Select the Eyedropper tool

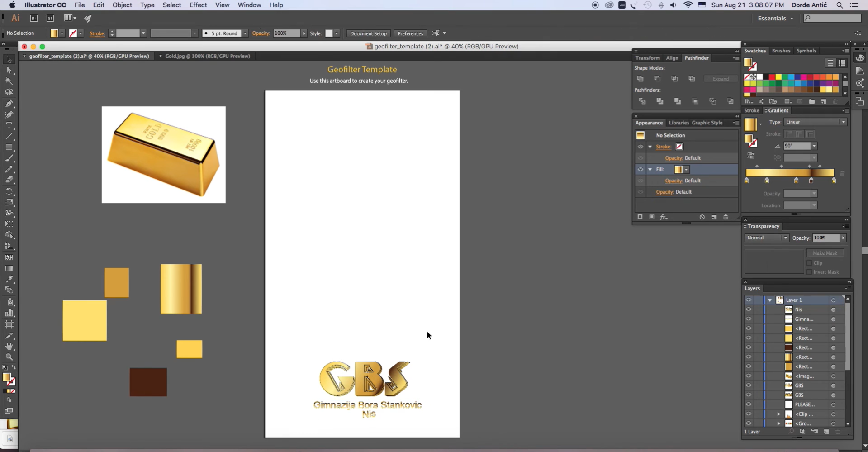[9, 280]
